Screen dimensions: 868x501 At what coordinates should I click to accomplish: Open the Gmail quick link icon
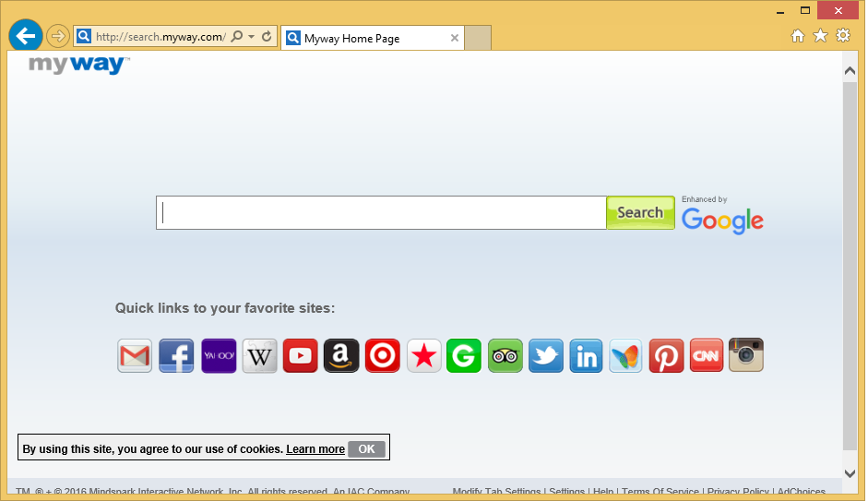coord(135,355)
